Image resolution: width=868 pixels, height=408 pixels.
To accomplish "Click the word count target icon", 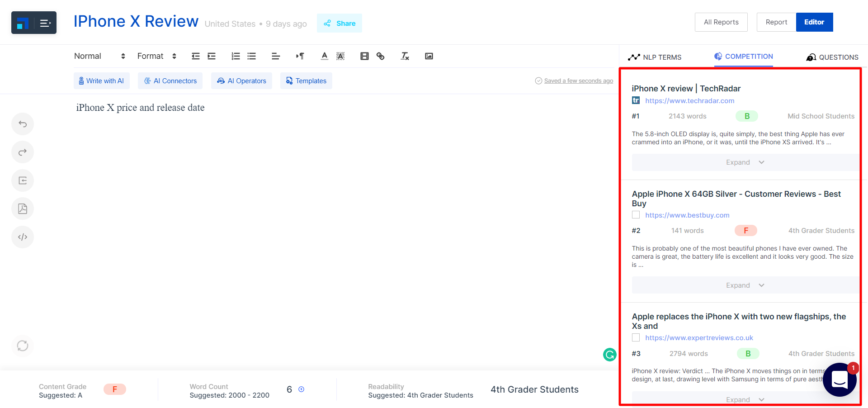I will (x=302, y=389).
